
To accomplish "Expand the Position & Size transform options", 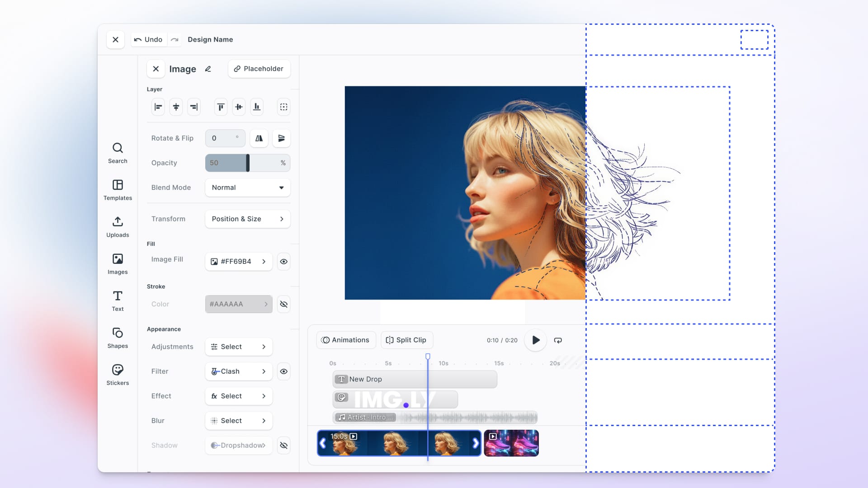I will tap(247, 219).
